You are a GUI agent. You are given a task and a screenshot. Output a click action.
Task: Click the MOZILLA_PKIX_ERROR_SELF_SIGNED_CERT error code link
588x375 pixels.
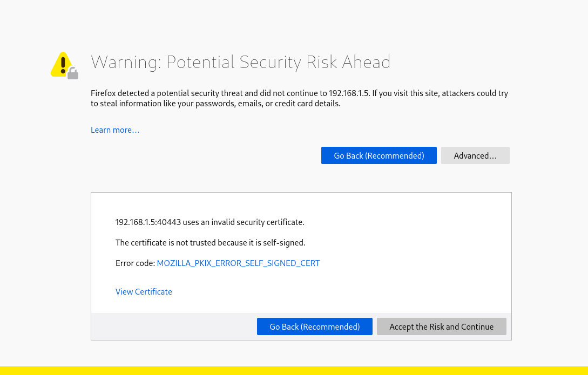click(x=238, y=263)
